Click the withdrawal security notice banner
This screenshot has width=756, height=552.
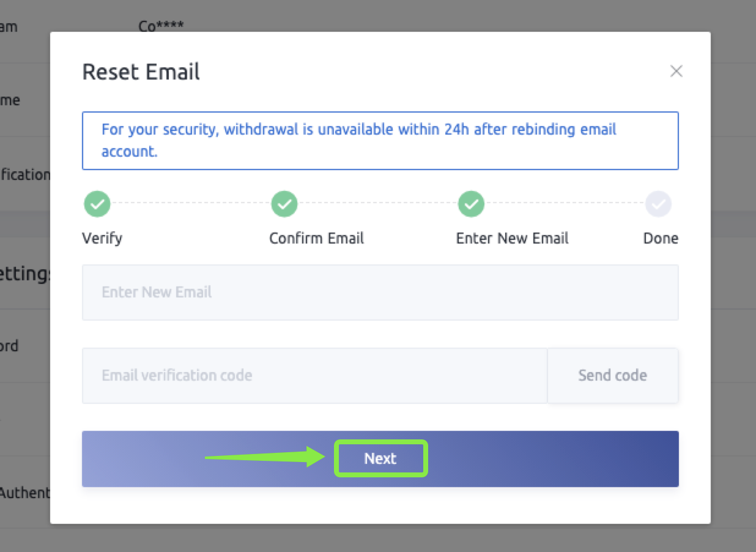[380, 140]
